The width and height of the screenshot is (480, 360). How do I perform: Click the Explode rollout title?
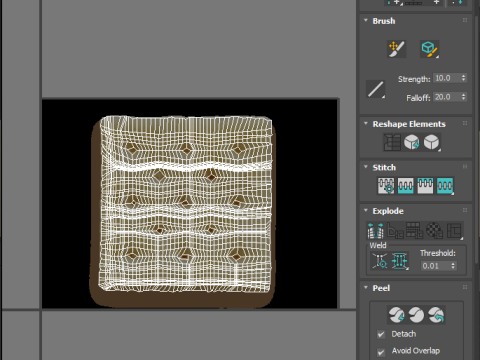[388, 211]
